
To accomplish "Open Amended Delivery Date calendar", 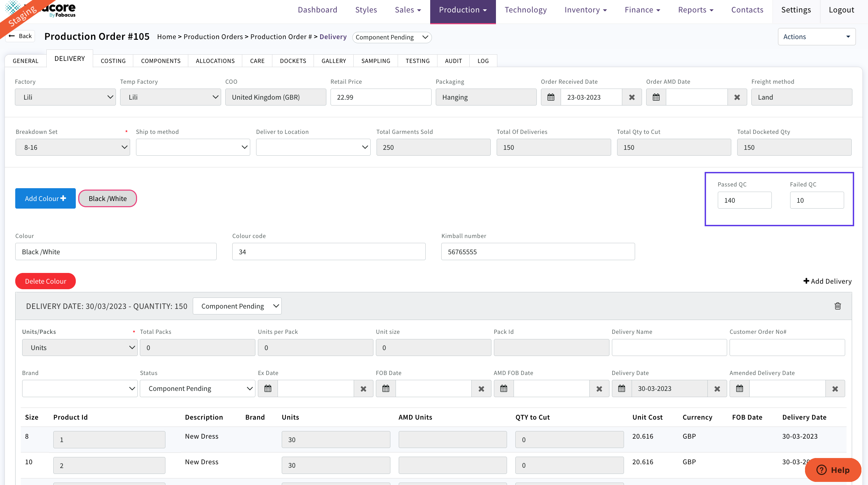I will pyautogui.click(x=739, y=388).
